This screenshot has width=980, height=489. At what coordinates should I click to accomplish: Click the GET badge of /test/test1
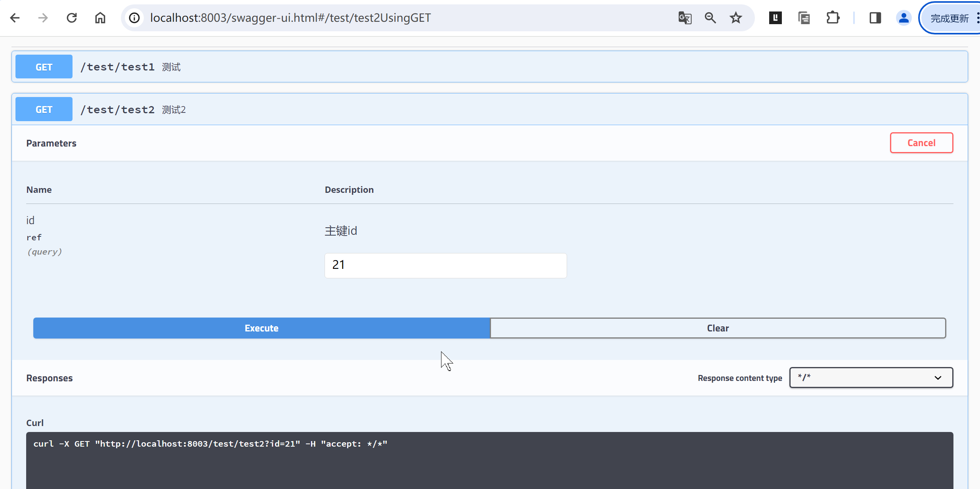coord(44,67)
